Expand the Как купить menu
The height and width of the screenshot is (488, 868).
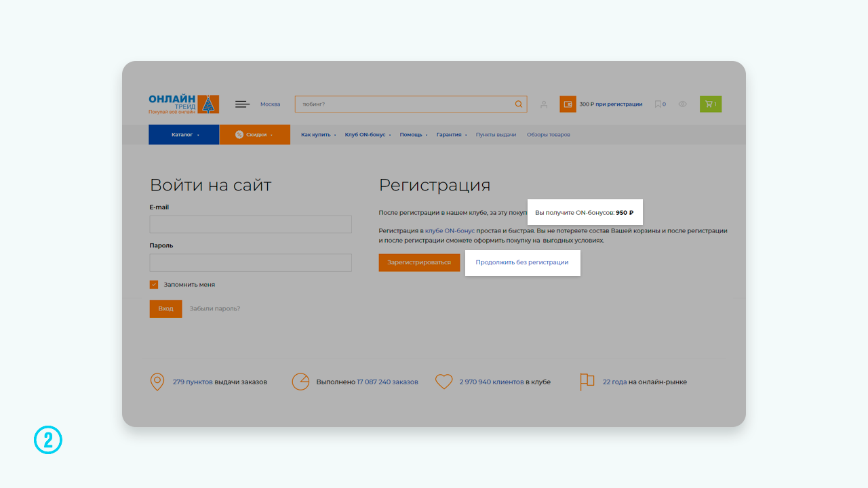318,134
